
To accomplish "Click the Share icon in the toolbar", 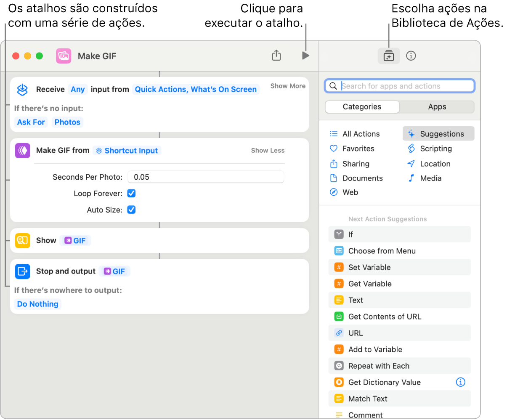I will pyautogui.click(x=276, y=56).
